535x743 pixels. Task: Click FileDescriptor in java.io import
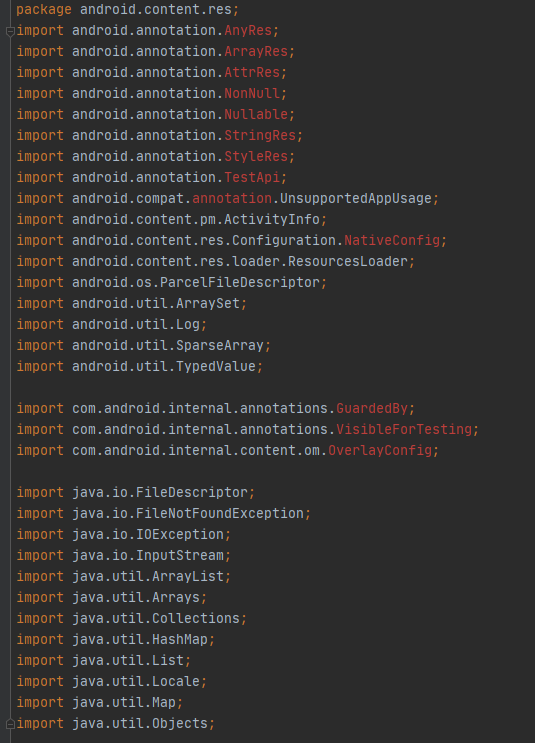tap(192, 492)
